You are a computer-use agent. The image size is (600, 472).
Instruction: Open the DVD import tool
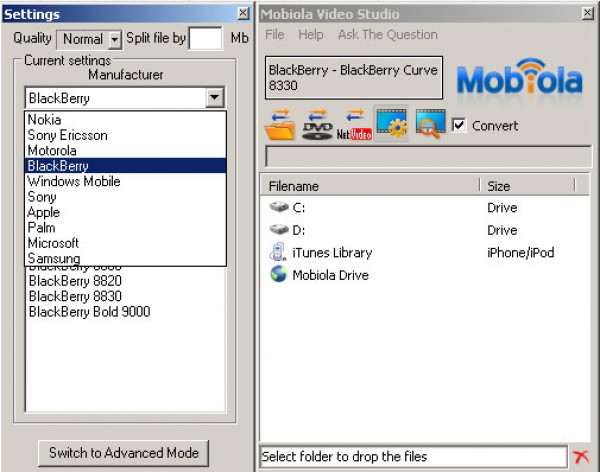[317, 124]
